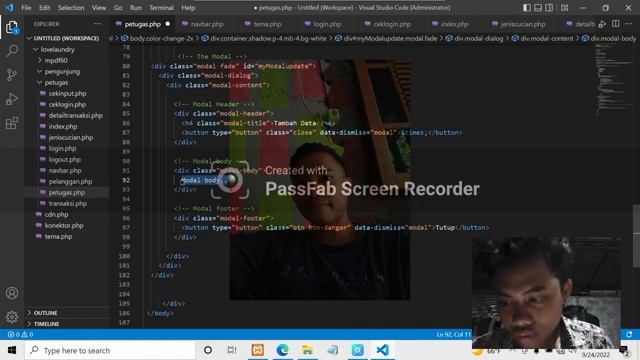Viewport: 640px width, 360px height.
Task: Open cekinput.php in explorer
Action: click(x=67, y=93)
